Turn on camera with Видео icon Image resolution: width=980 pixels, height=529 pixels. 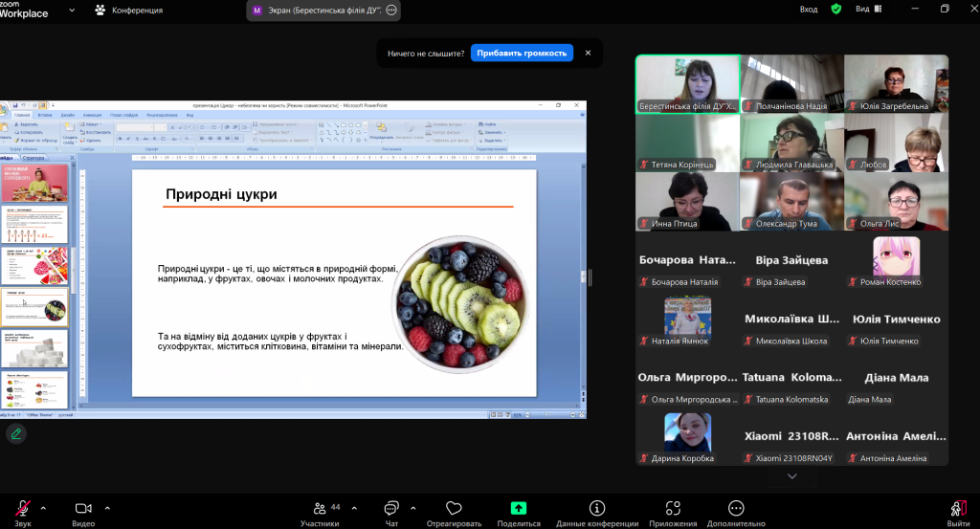click(x=83, y=508)
